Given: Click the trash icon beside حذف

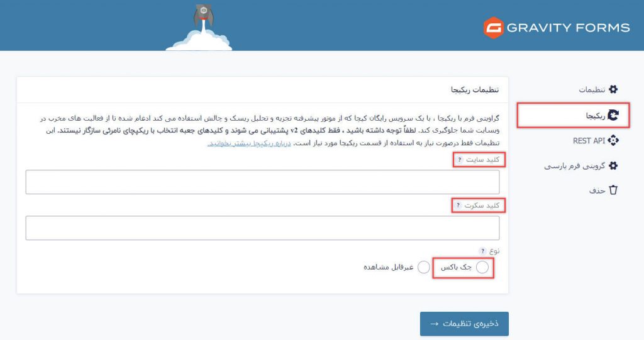Looking at the screenshot, I should tap(613, 190).
